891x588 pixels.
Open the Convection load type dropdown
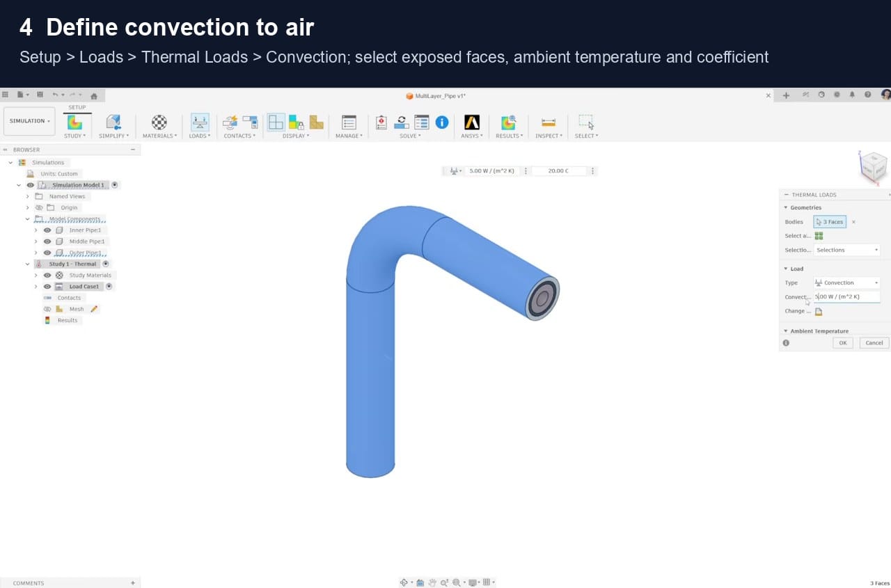(846, 283)
